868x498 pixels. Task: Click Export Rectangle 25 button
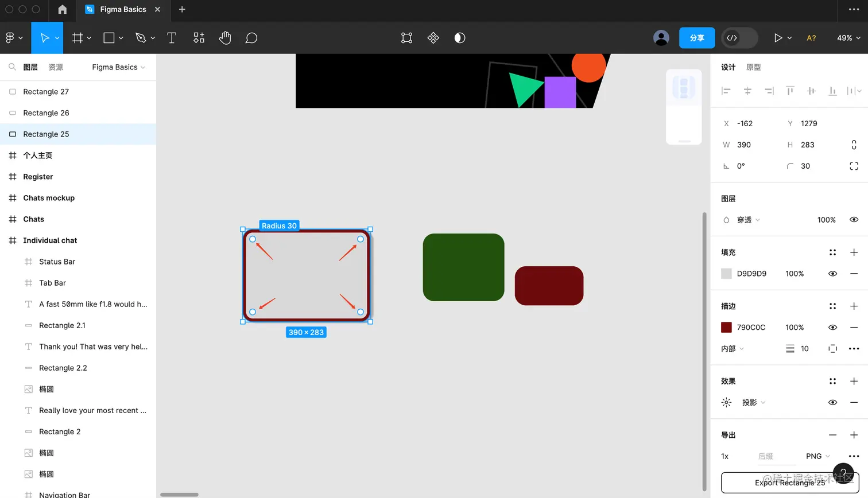(790, 483)
